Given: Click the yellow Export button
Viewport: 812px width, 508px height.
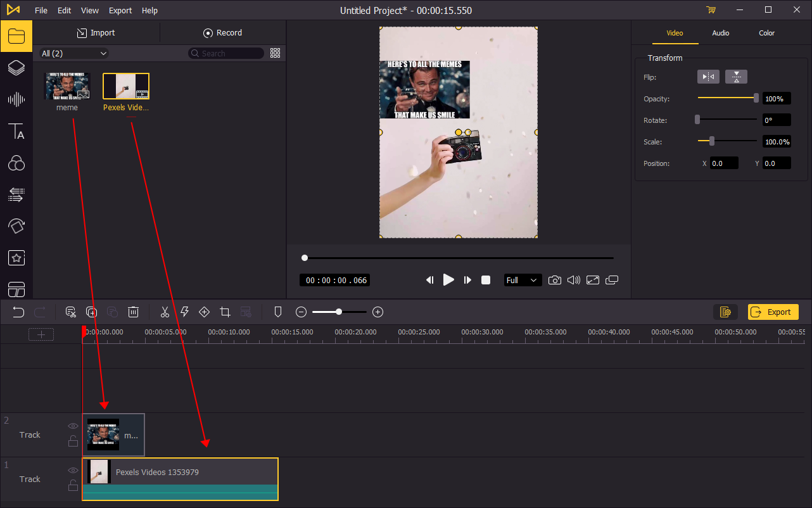Looking at the screenshot, I should [773, 312].
